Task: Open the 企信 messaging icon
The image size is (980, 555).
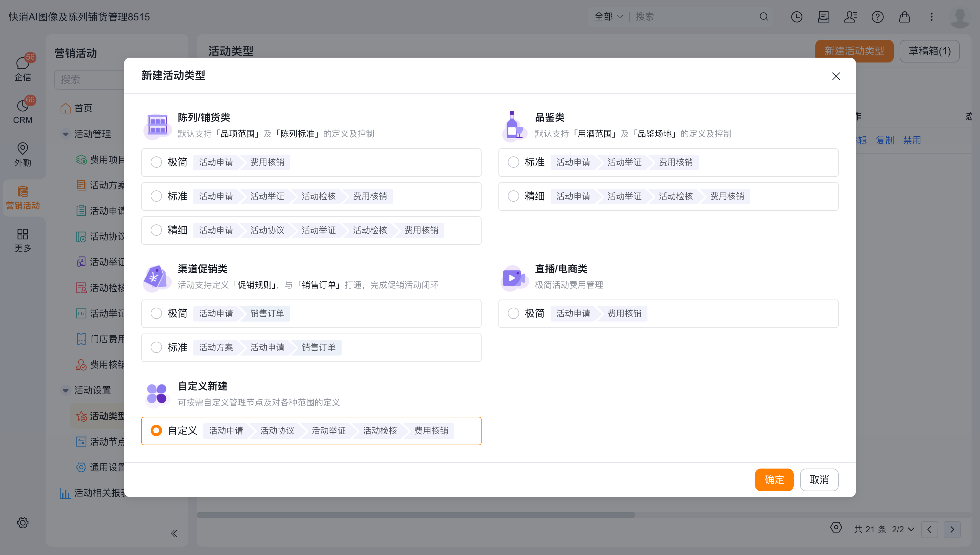Action: (x=23, y=68)
